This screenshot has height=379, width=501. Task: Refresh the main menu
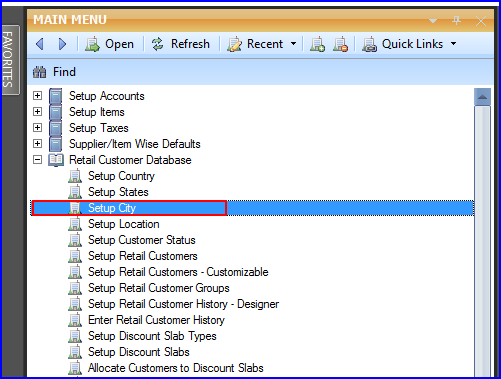[x=181, y=44]
